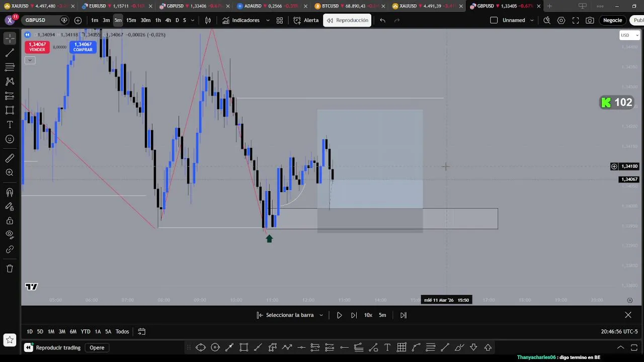Screen dimensions: 644x362
Task: Toggle lock all drawings padlock
Action: click(10, 220)
